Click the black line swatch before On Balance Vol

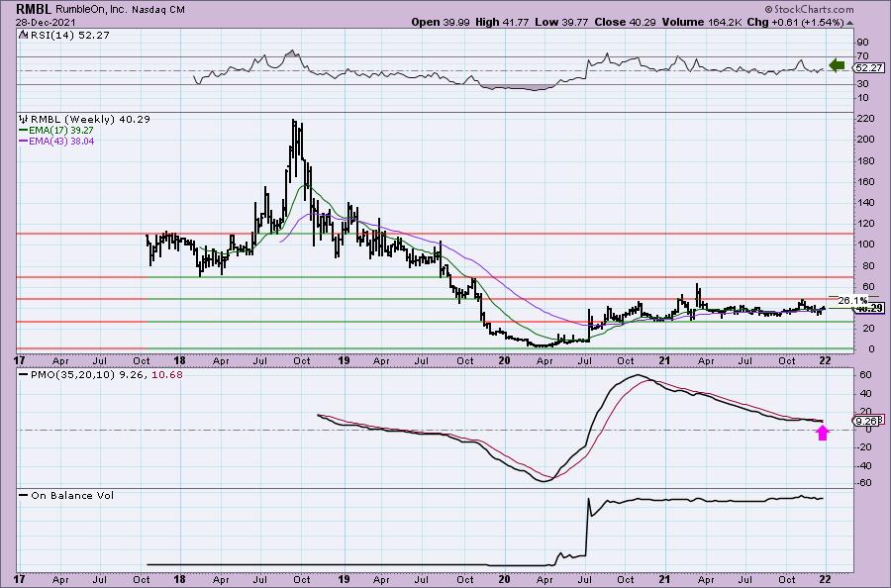tap(24, 495)
